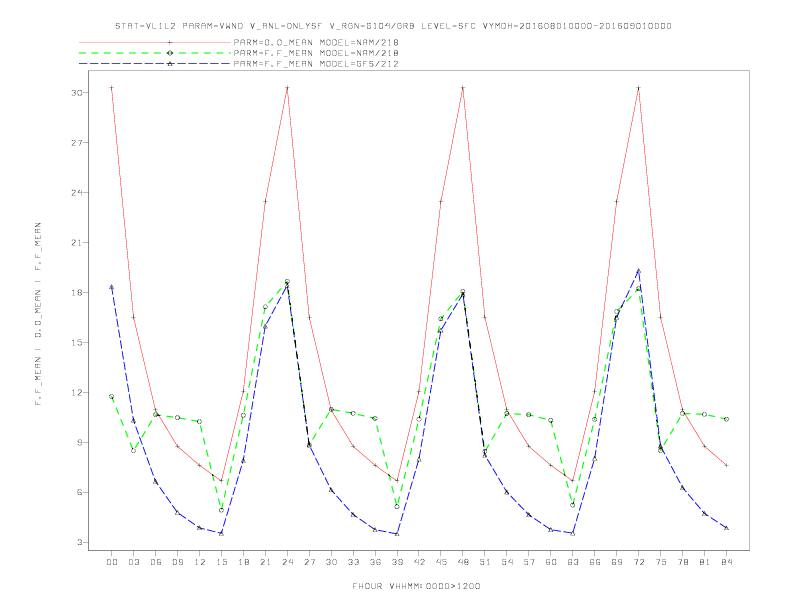Click the green circle marker at hour 00

coord(112,397)
